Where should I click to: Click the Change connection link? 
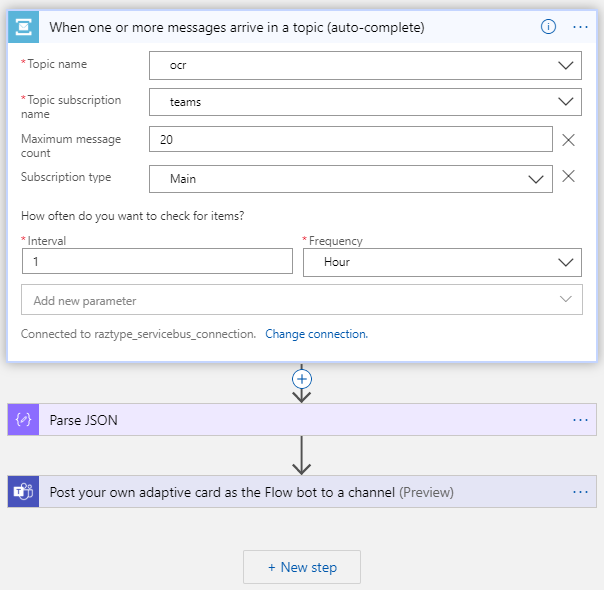(316, 334)
